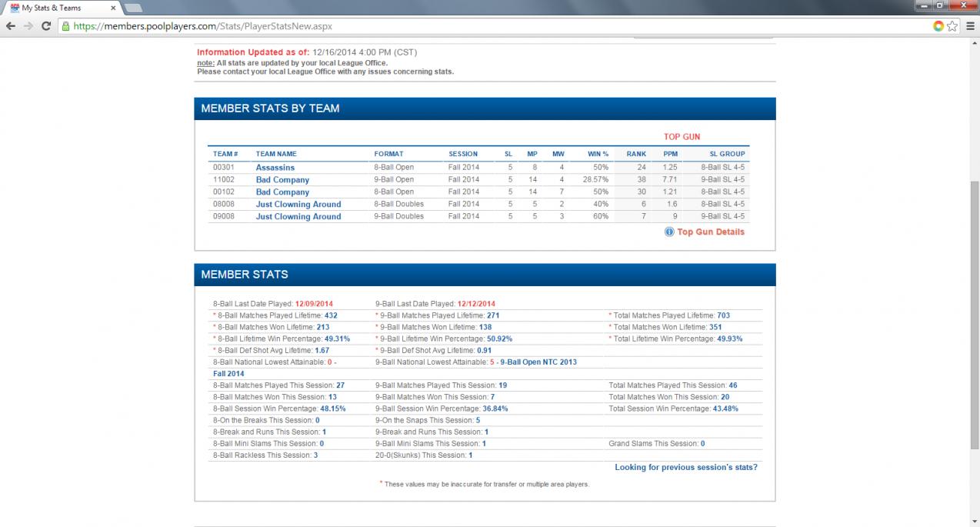The width and height of the screenshot is (980, 527).
Task: Open the Chrome hamburger menu
Action: [x=968, y=25]
